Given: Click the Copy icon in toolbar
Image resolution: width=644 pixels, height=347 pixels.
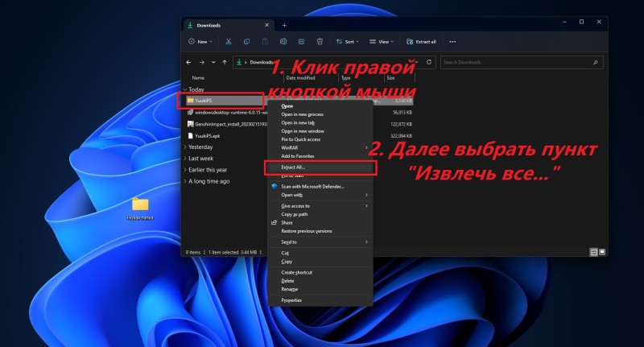Looking at the screenshot, I should (x=246, y=41).
